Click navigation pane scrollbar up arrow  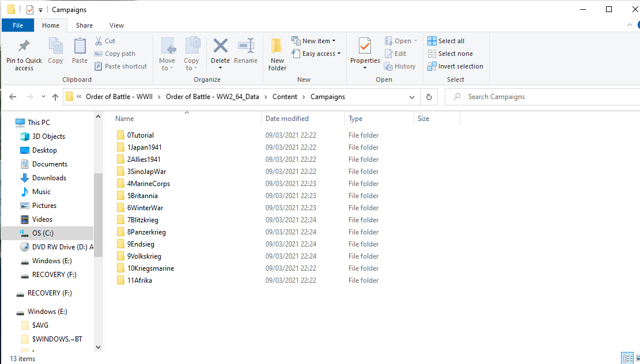tap(98, 117)
